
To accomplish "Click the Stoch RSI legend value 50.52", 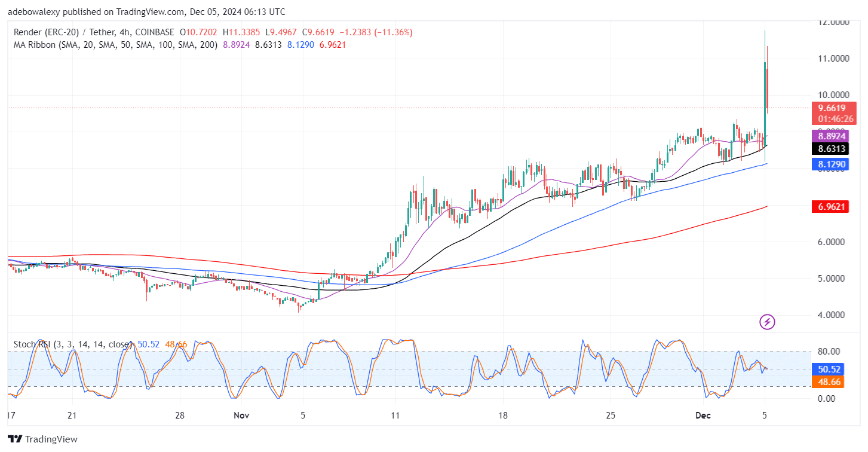I will 149,344.
